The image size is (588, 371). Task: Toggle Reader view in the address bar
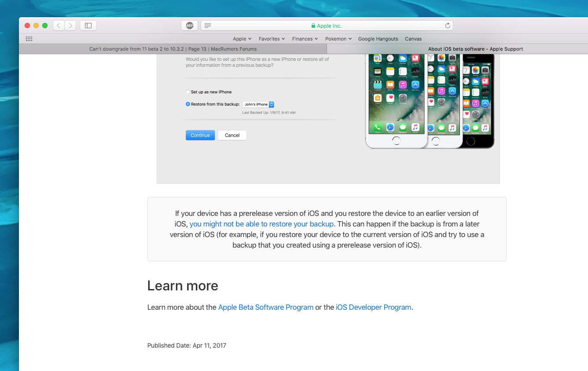tap(208, 26)
